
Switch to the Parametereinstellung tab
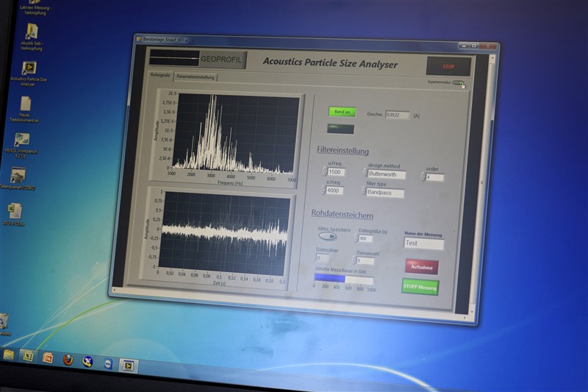(196, 76)
